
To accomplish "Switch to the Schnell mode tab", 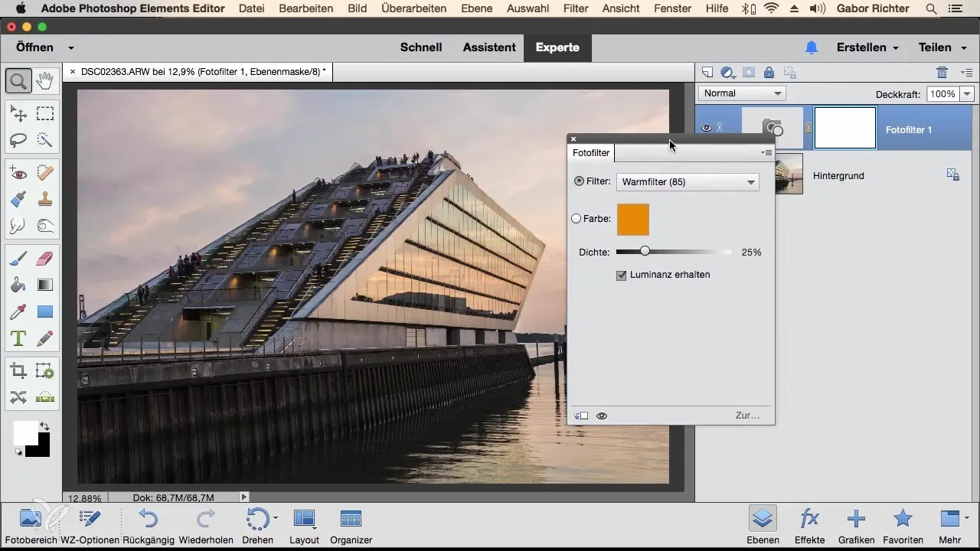I will 421,47.
